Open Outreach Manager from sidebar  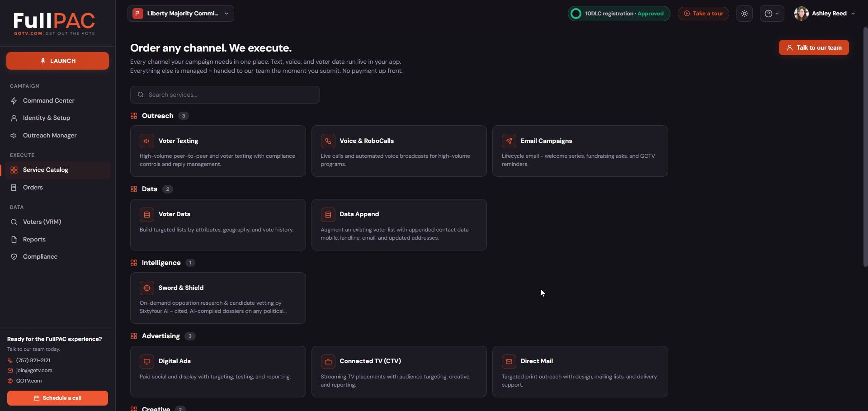[x=57, y=135]
